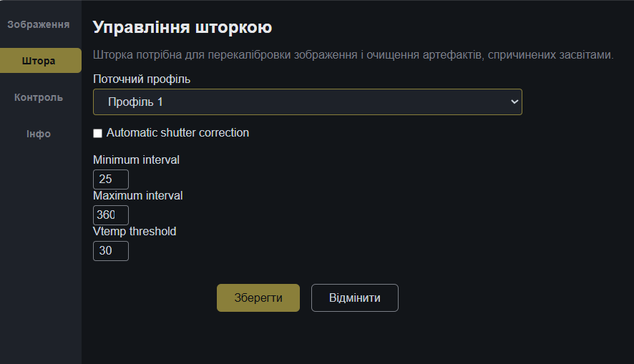
Task: Click the value 25 in interval field
Action: coord(105,179)
